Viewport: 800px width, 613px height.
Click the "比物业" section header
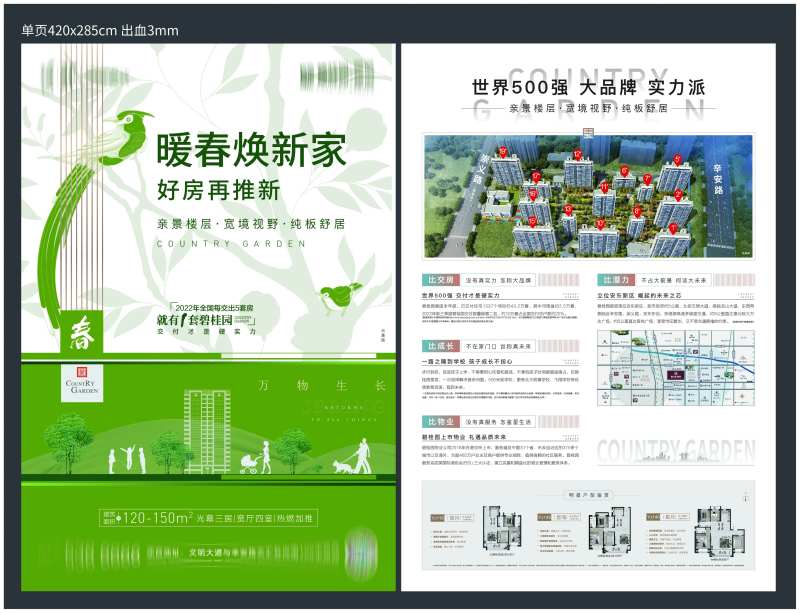[441, 422]
